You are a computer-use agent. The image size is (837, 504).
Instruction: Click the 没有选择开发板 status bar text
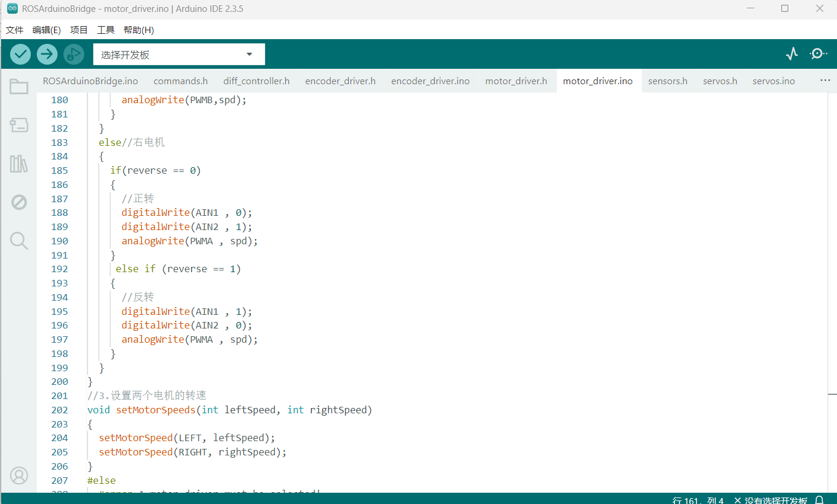(775, 500)
